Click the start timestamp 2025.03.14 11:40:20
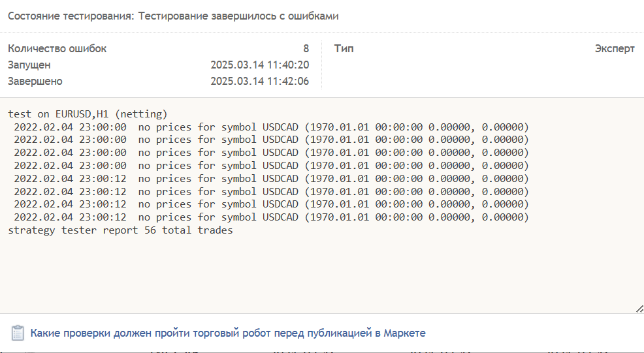 coord(259,65)
